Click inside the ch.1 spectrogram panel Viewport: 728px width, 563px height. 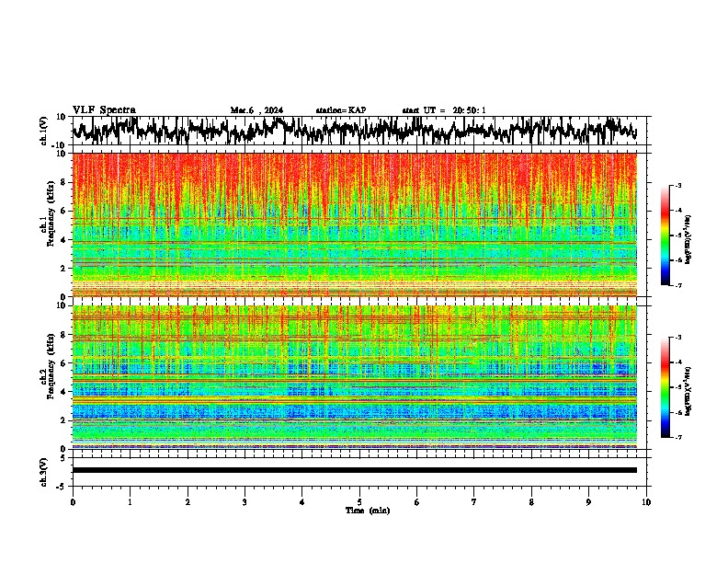click(355, 224)
